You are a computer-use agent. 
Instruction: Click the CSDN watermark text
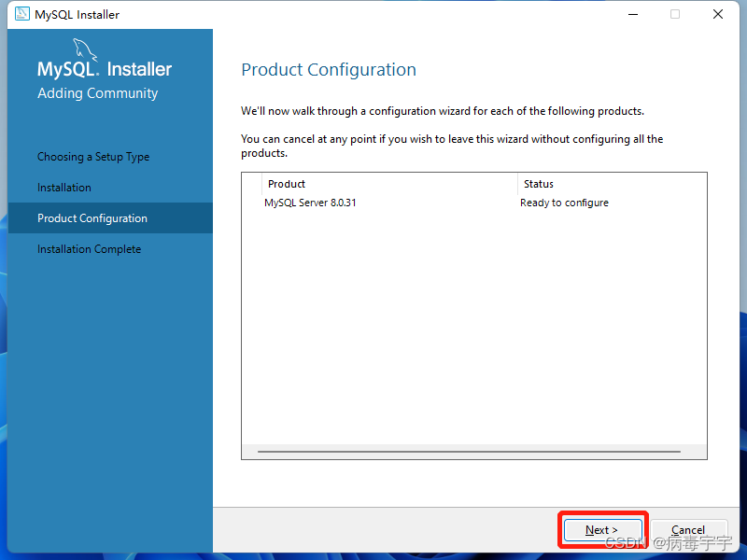coord(627,541)
